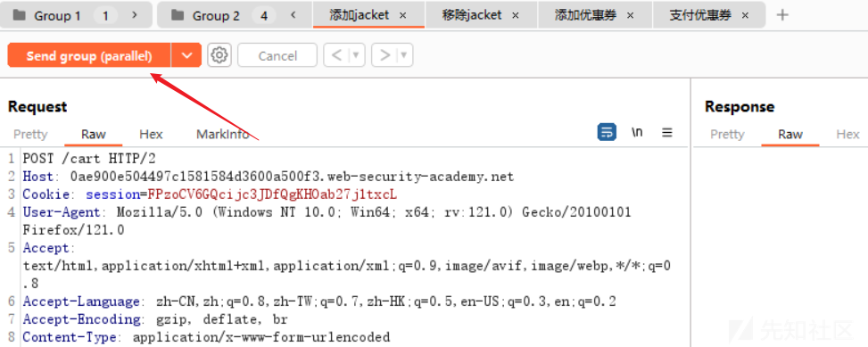This screenshot has height=347, width=868.
Task: Close the 移除jacket tab
Action: click(x=516, y=15)
